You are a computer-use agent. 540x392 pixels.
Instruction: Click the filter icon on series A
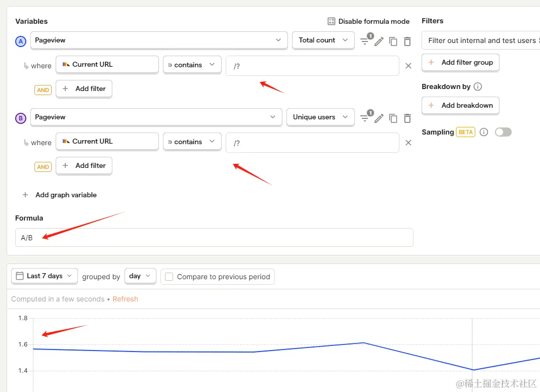point(364,41)
